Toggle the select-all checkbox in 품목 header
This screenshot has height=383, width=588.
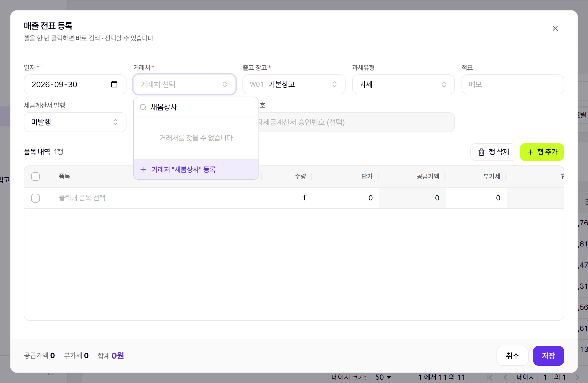click(x=36, y=177)
